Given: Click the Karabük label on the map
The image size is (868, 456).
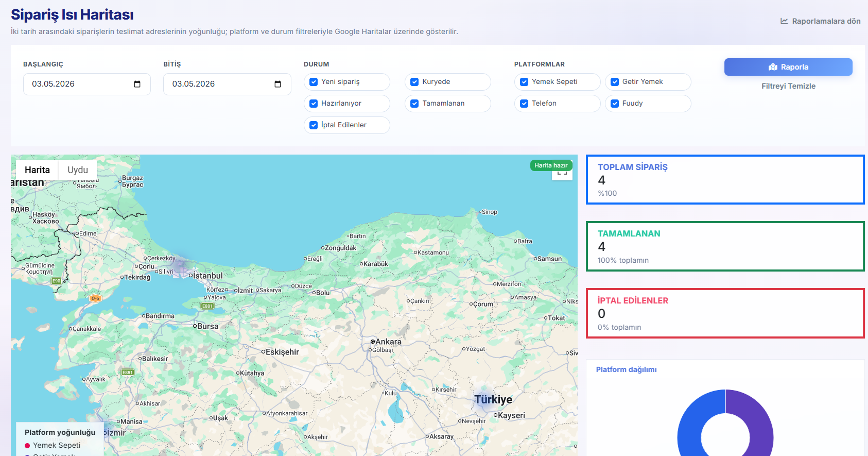Looking at the screenshot, I should pos(376,264).
